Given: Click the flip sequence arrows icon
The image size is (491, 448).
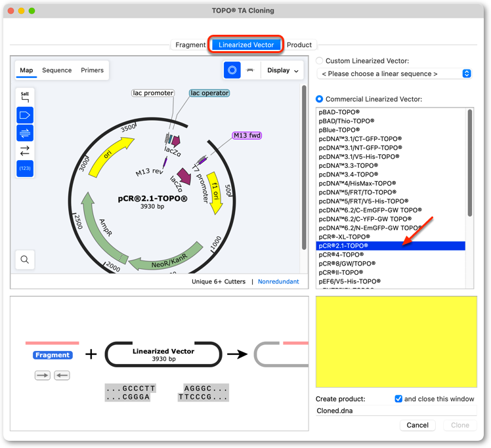Looking at the screenshot, I should [x=25, y=151].
